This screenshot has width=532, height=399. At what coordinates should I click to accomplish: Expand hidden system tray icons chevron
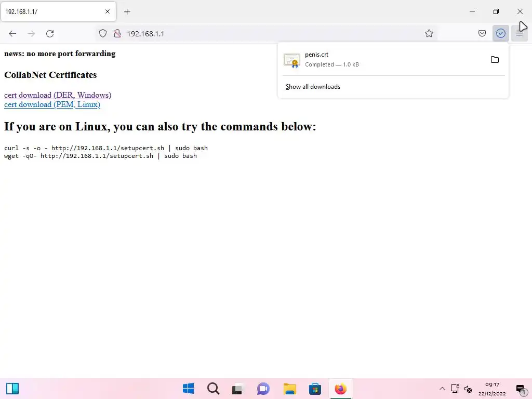pyautogui.click(x=442, y=389)
